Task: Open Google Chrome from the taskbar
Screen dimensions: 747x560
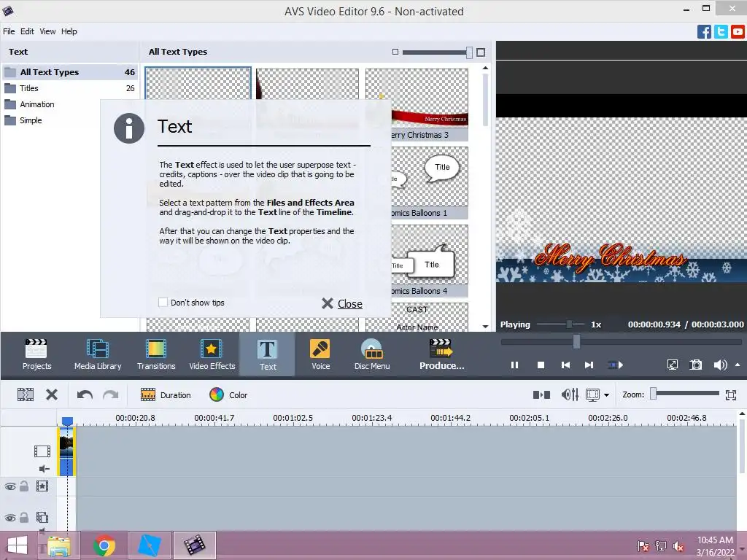Action: tap(104, 545)
